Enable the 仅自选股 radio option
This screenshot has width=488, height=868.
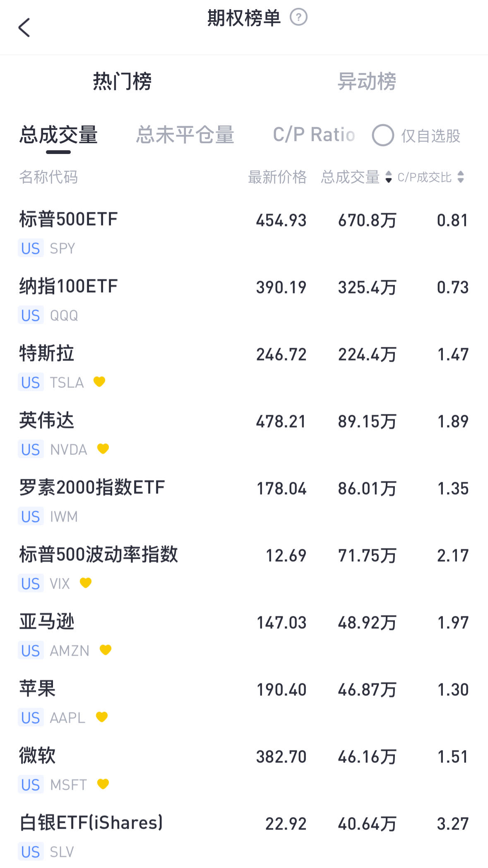click(x=383, y=135)
